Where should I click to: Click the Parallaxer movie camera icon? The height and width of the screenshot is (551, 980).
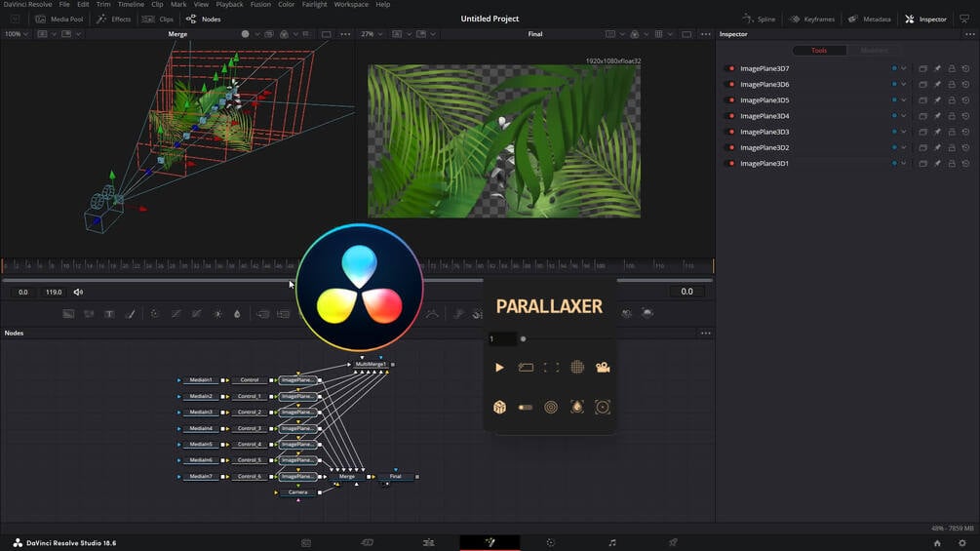pos(603,368)
